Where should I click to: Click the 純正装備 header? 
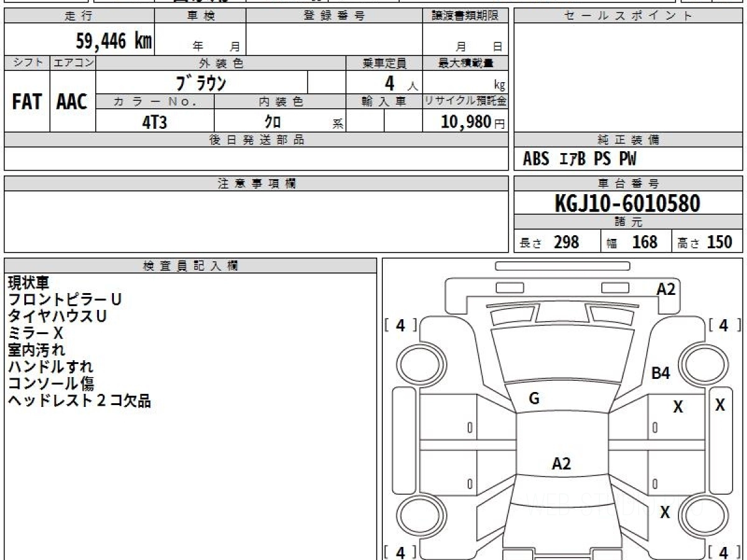[629, 140]
